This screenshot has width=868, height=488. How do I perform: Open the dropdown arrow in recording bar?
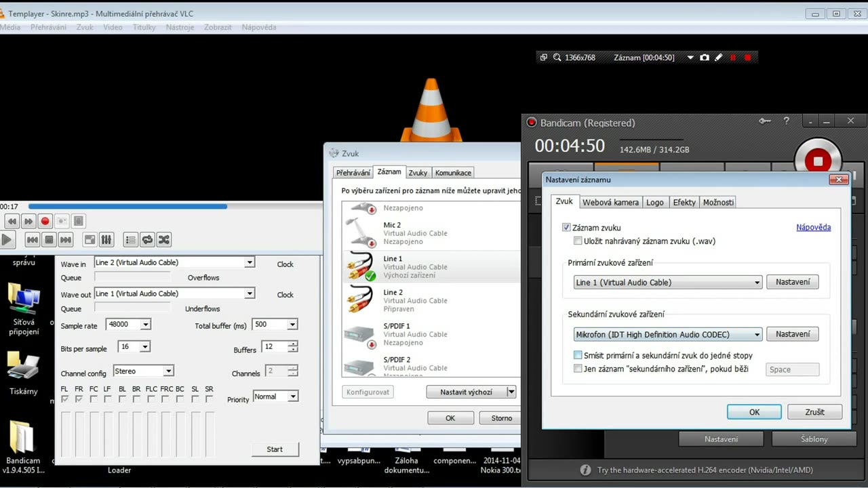690,58
